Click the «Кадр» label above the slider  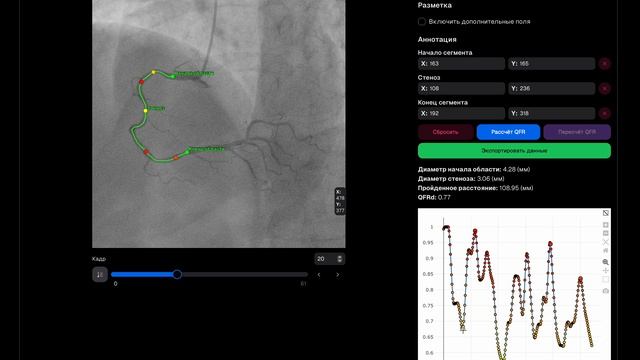99,259
